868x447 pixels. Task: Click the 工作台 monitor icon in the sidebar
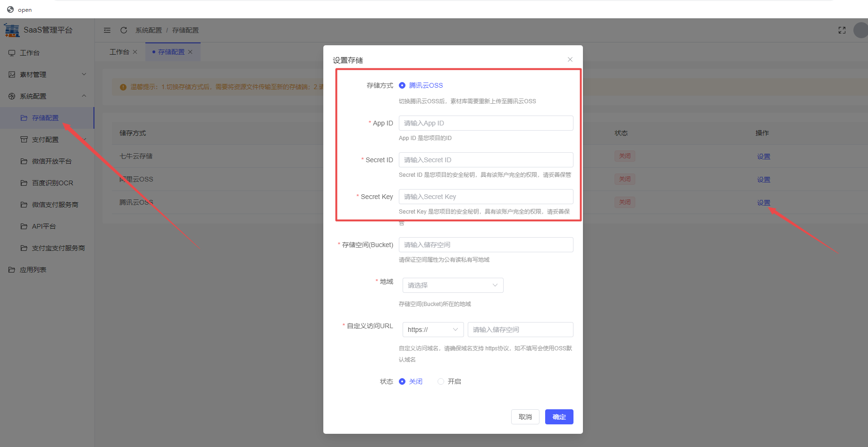coord(12,53)
